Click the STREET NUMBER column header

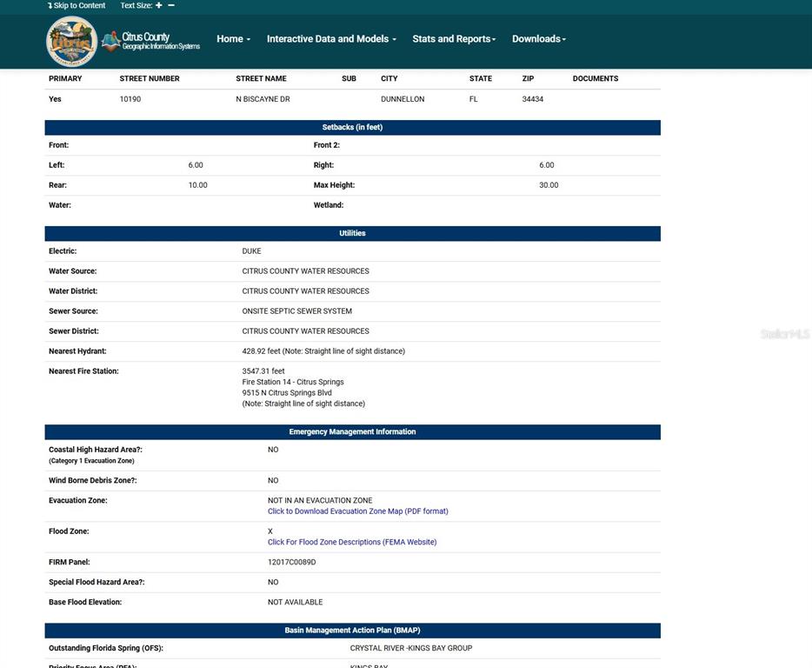150,78
